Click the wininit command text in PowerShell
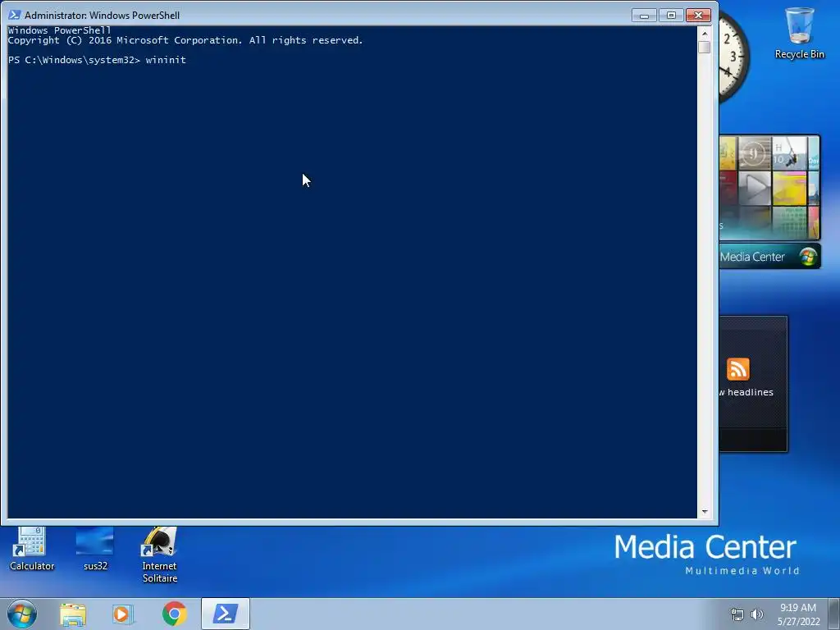This screenshot has height=630, width=840. click(166, 60)
